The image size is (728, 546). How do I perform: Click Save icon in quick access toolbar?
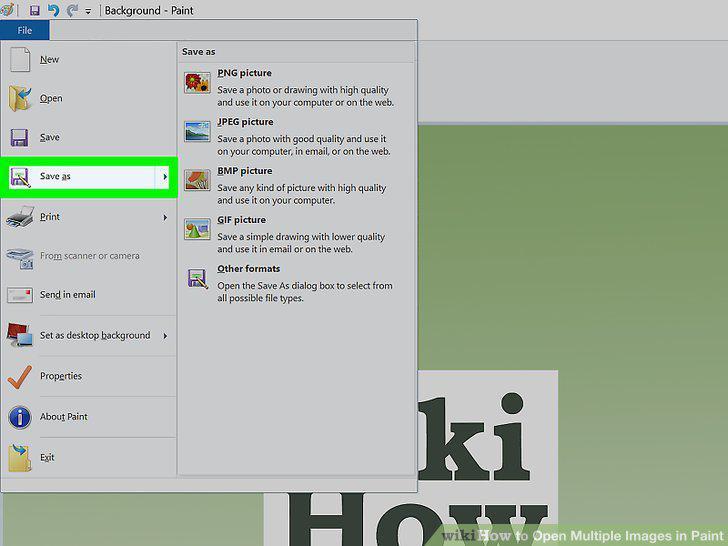point(35,10)
